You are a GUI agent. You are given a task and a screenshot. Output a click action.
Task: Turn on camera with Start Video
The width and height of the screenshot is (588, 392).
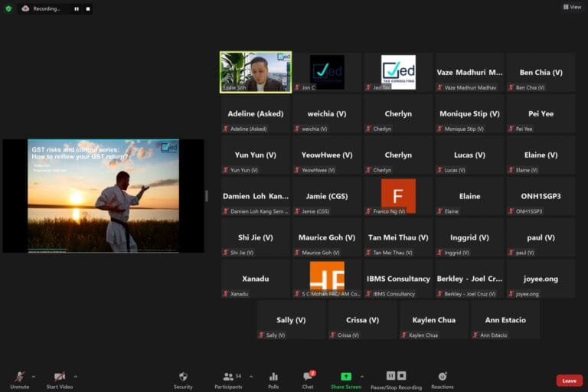(59, 377)
